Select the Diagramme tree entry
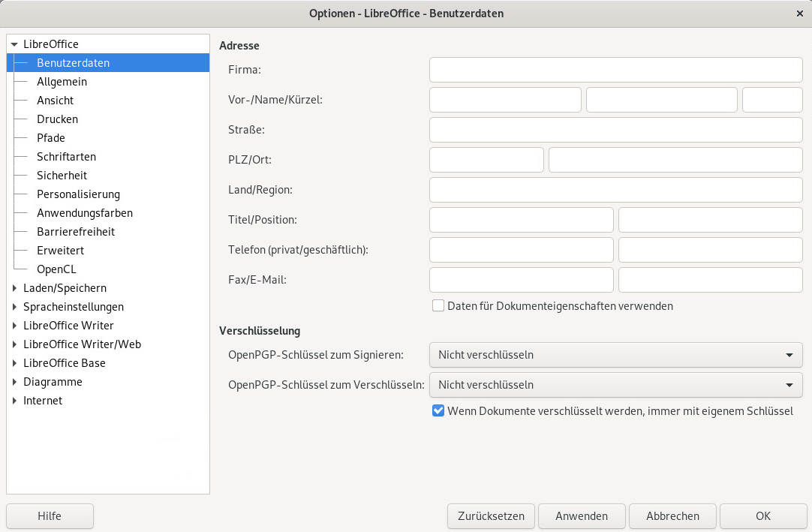812x532 pixels. 53,382
